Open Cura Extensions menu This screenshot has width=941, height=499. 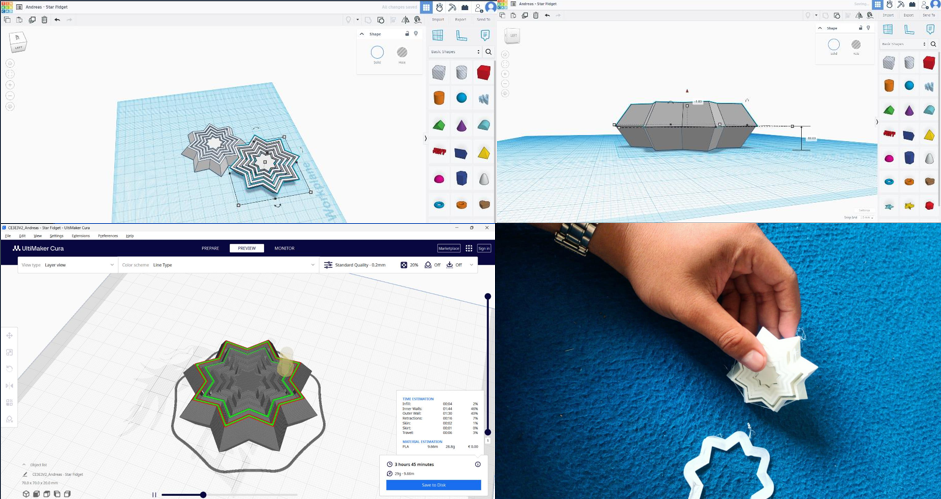coord(80,236)
